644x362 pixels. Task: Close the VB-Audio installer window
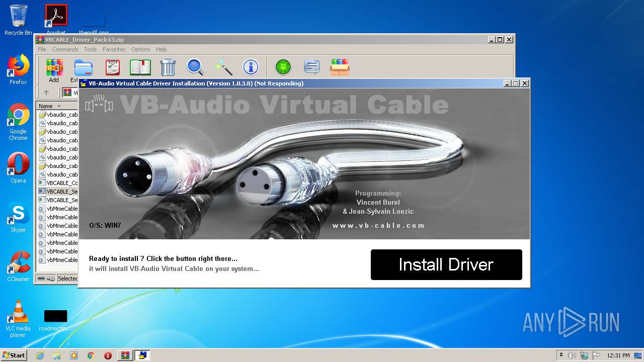(525, 83)
